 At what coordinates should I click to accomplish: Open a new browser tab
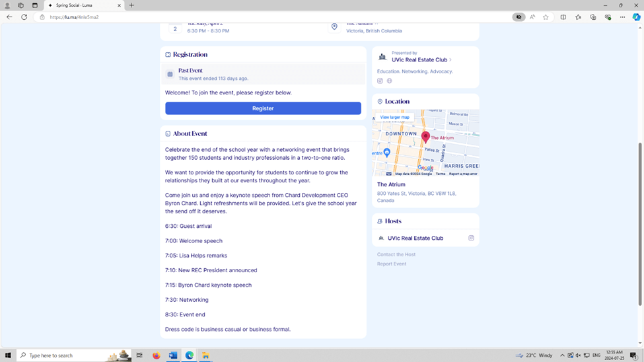click(x=131, y=5)
